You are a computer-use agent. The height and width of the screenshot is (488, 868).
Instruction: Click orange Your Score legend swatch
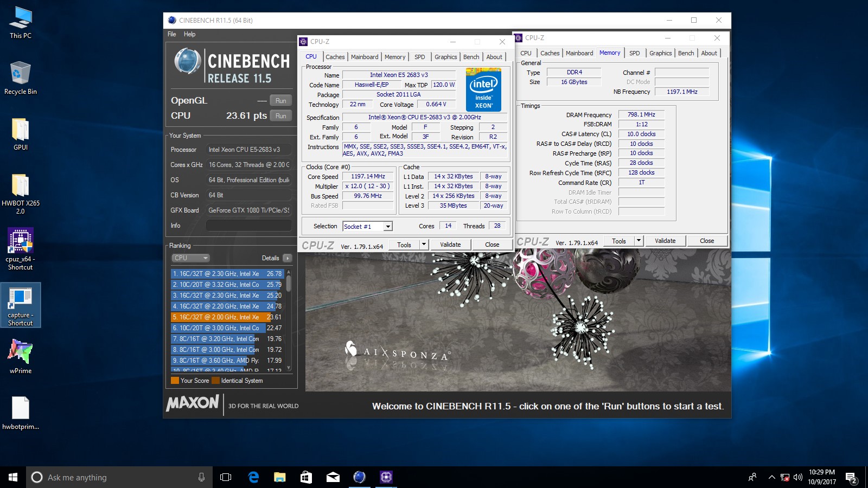coord(175,381)
